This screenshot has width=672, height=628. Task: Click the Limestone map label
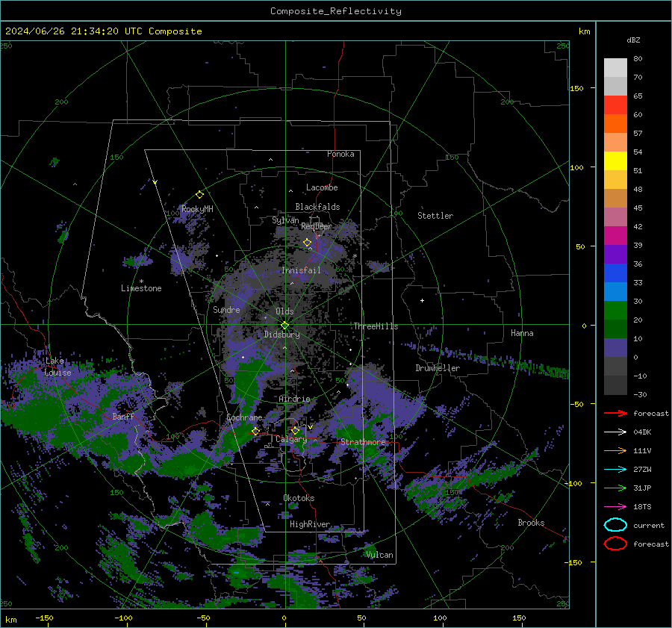tap(141, 288)
